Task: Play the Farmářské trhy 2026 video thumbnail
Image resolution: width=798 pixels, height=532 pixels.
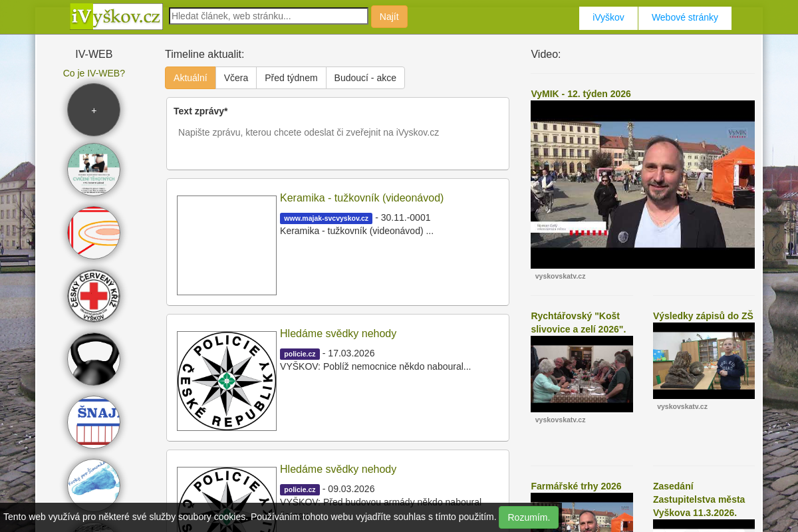Action: tap(582, 512)
